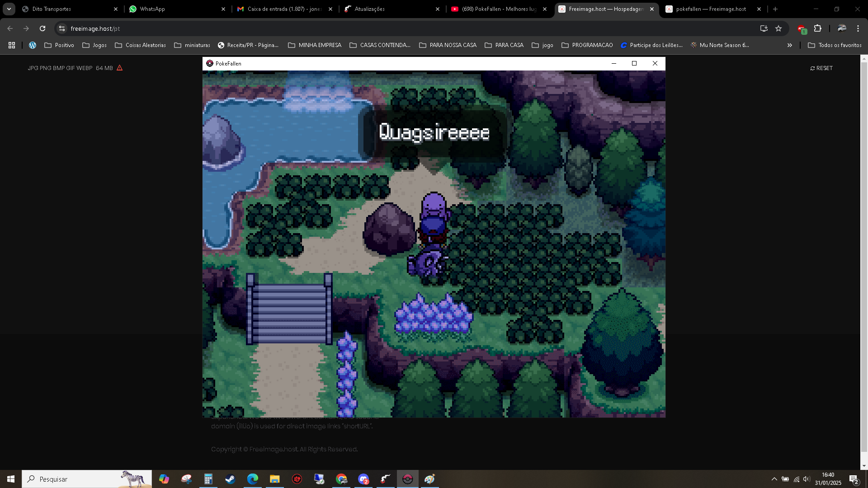868x488 pixels.
Task: Close the WhatsApp tab
Action: tap(223, 9)
